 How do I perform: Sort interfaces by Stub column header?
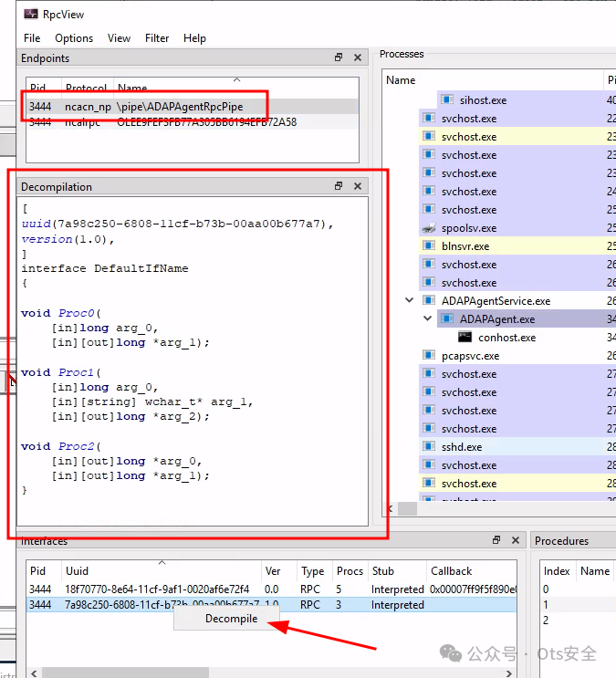397,570
